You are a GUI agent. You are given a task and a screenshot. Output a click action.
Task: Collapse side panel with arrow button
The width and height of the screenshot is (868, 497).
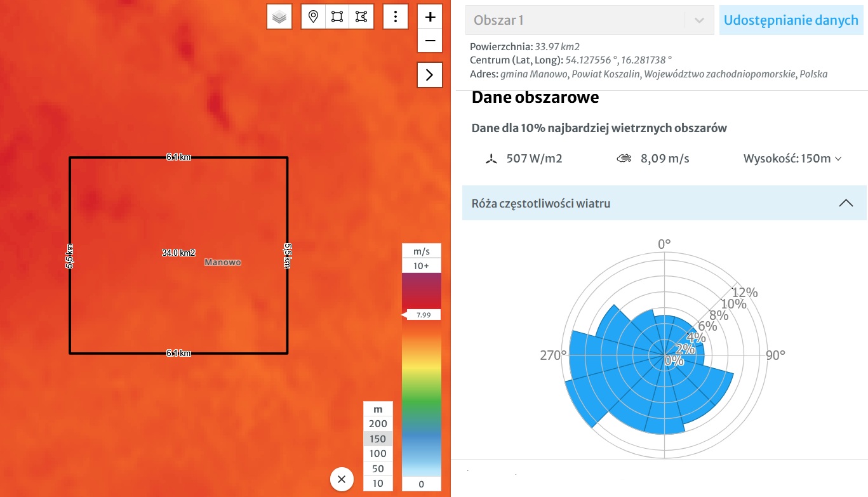[x=430, y=75]
